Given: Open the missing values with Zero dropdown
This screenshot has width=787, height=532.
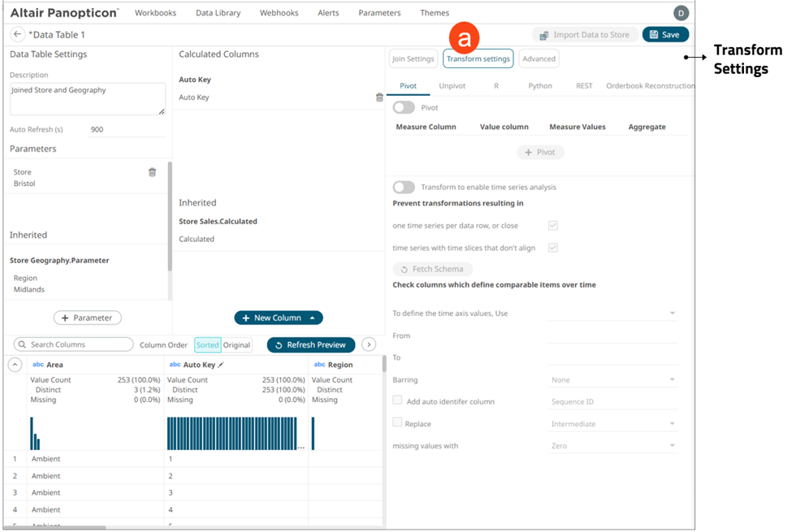Looking at the screenshot, I should (612, 446).
